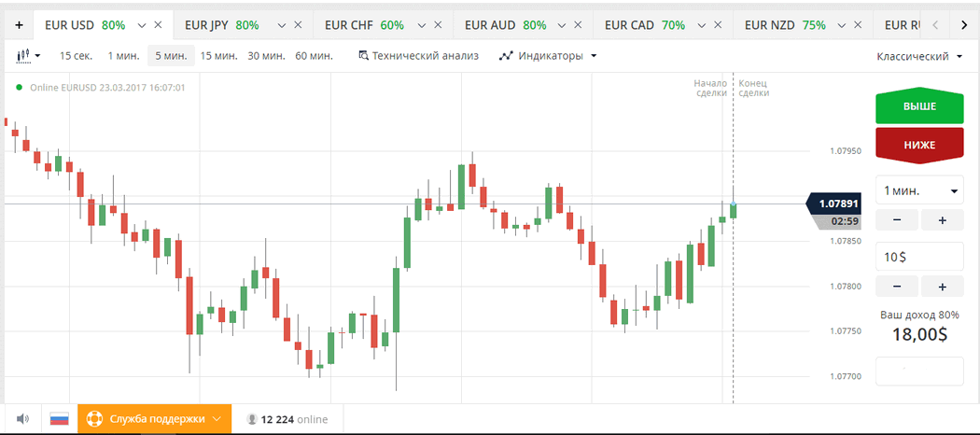The width and height of the screenshot is (980, 435).
Task: Click the Russian flag language icon
Action: (60, 419)
